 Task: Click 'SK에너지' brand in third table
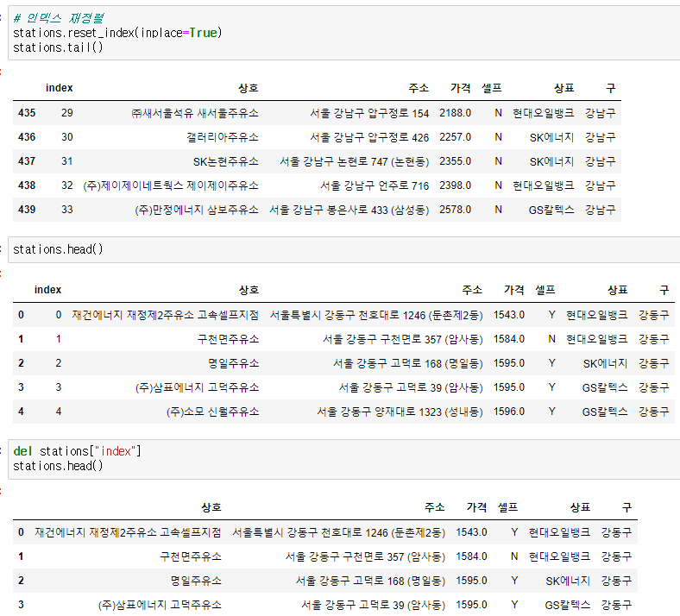[x=568, y=581]
